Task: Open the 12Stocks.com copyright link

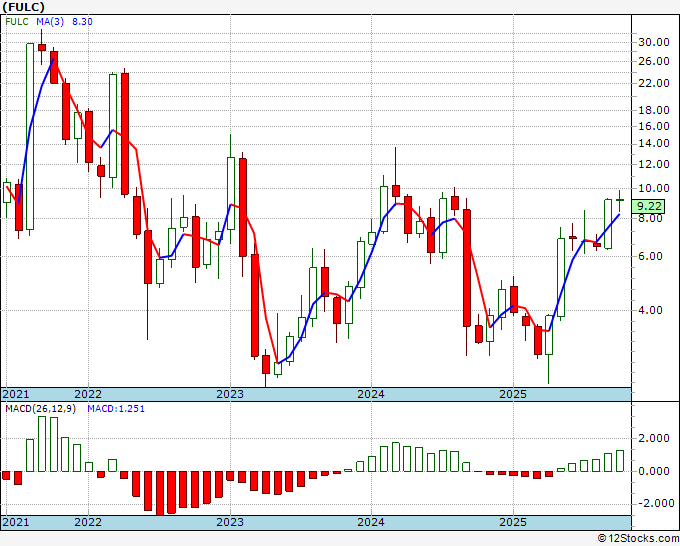Action: (x=638, y=539)
